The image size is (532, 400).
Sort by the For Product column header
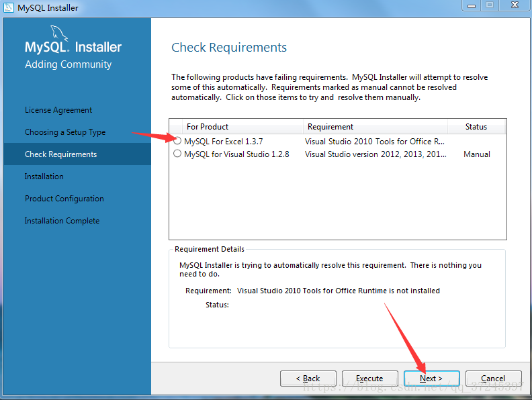click(x=242, y=127)
